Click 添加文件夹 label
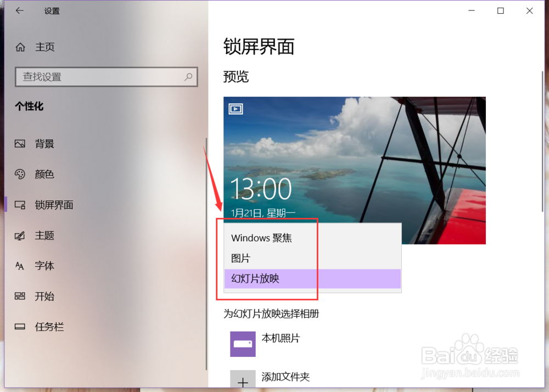 coord(285,377)
